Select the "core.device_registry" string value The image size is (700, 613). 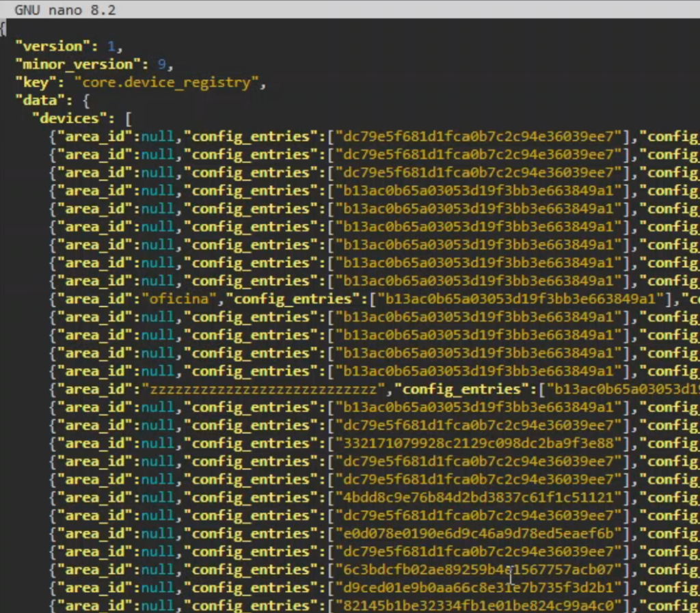[x=167, y=83]
